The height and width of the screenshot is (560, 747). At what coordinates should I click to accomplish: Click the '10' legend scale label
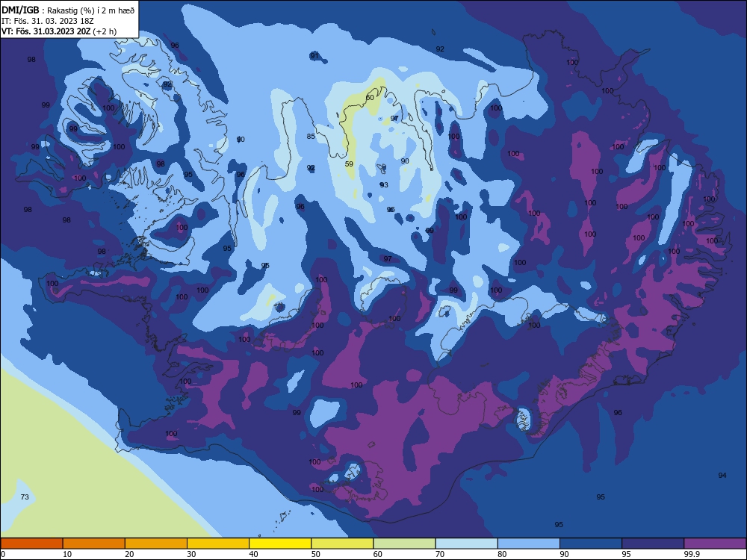click(67, 554)
